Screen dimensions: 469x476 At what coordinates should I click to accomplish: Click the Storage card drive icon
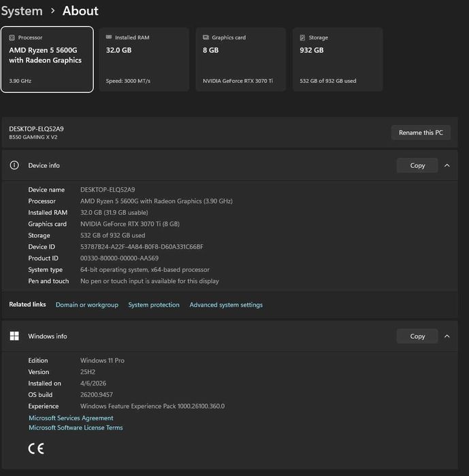pyautogui.click(x=302, y=37)
